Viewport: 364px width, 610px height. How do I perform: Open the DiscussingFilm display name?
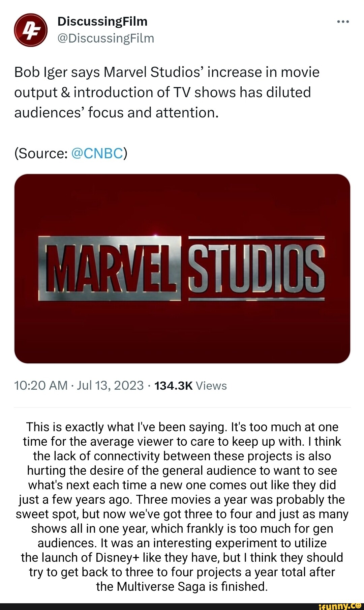pyautogui.click(x=102, y=21)
